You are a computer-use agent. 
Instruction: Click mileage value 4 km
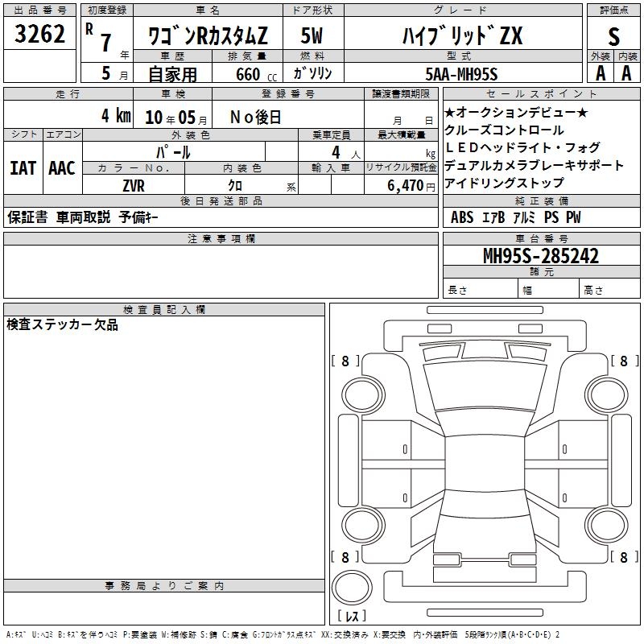point(116,115)
